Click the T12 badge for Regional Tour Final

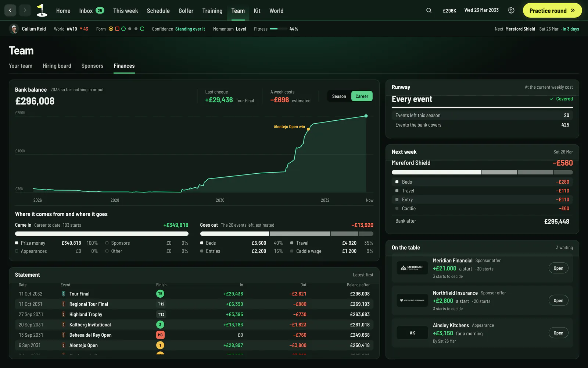tap(161, 304)
